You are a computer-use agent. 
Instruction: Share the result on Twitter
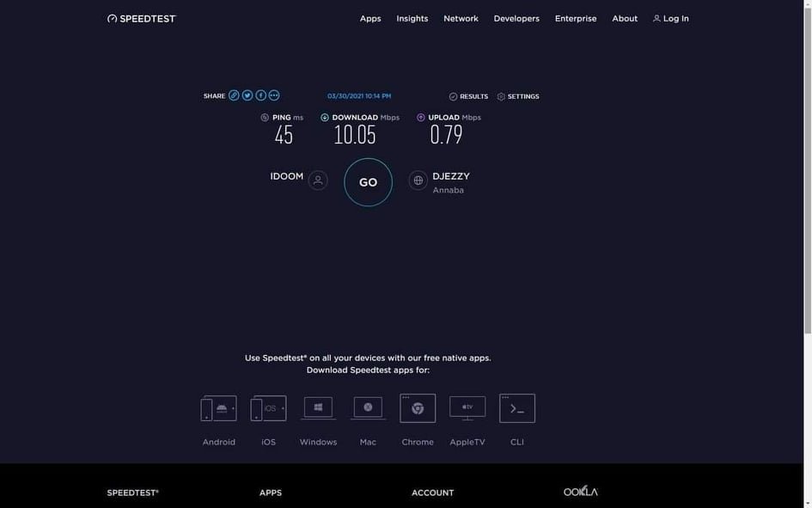tap(247, 95)
